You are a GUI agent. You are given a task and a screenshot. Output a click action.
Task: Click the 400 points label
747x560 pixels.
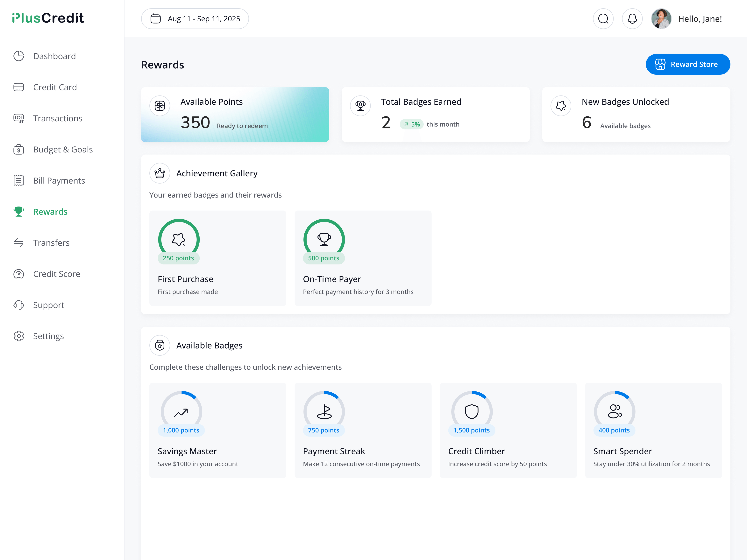tap(614, 430)
